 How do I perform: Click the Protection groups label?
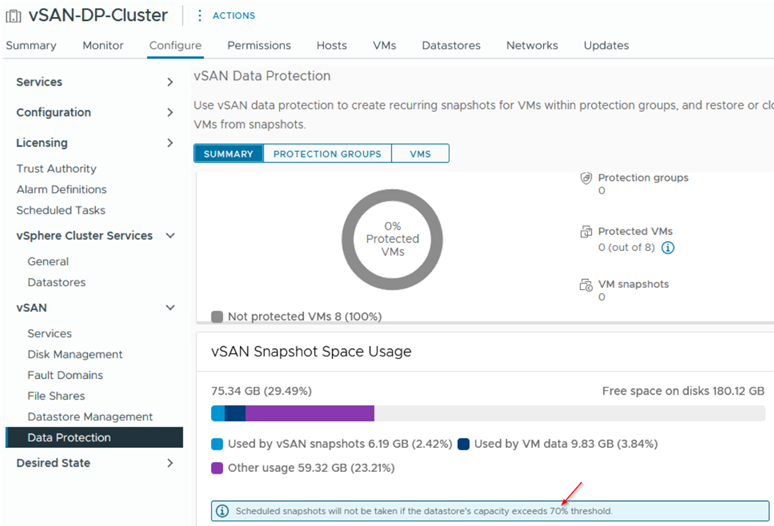643,178
